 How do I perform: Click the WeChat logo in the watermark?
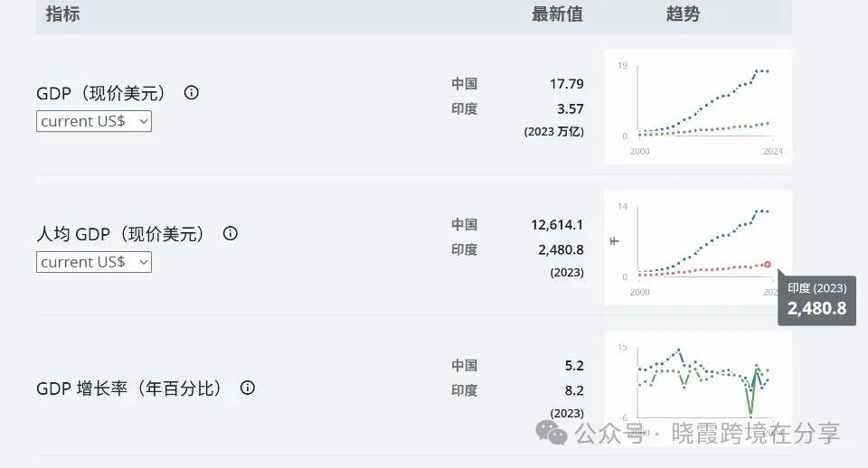pyautogui.click(x=552, y=432)
